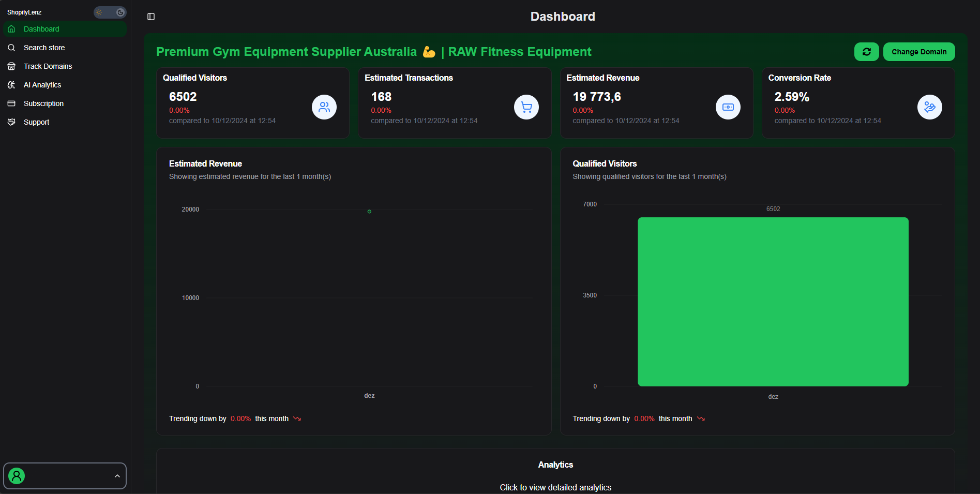Click the Qualified Visitors users icon
980x494 pixels.
(x=324, y=107)
